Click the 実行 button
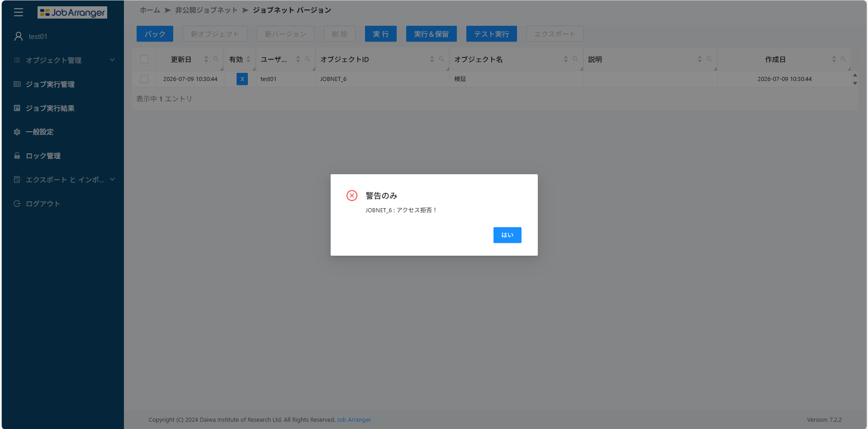 (381, 34)
